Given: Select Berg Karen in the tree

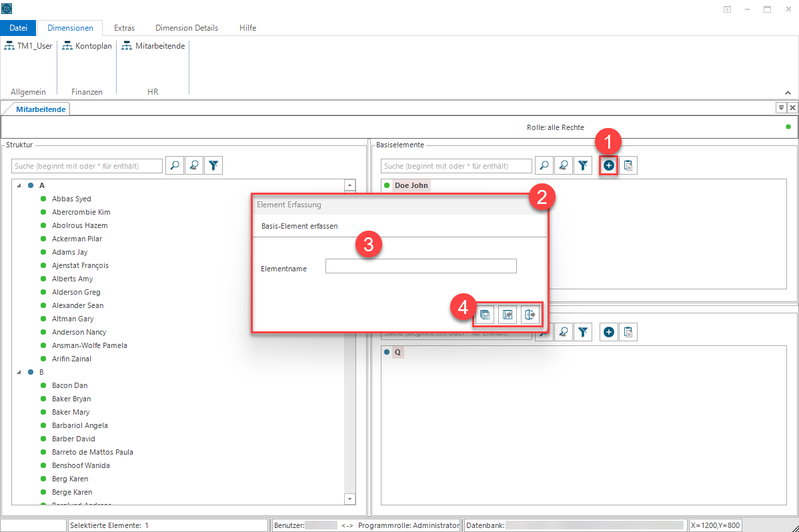Looking at the screenshot, I should click(70, 479).
